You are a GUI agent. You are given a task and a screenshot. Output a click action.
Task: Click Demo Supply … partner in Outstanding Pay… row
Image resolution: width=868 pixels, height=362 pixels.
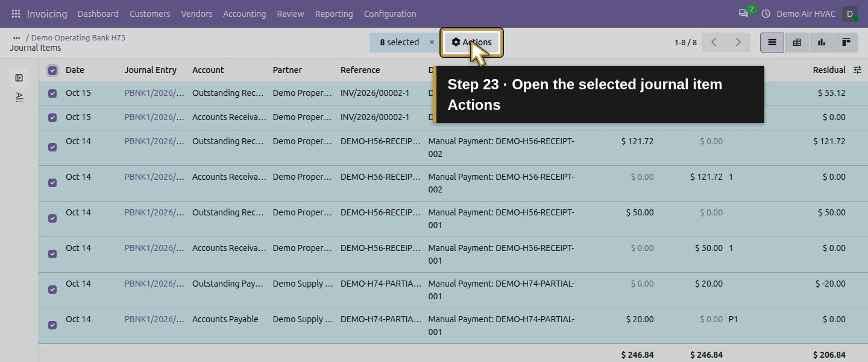pyautogui.click(x=303, y=284)
